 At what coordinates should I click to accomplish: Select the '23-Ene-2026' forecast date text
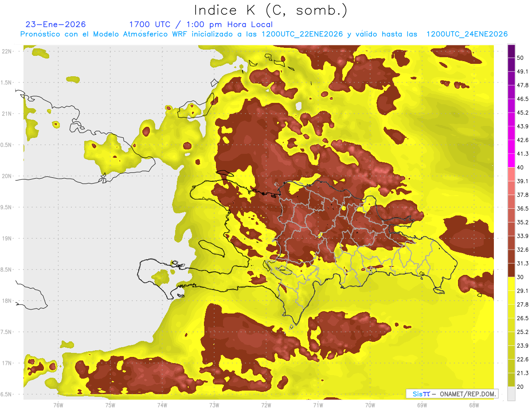[56, 24]
